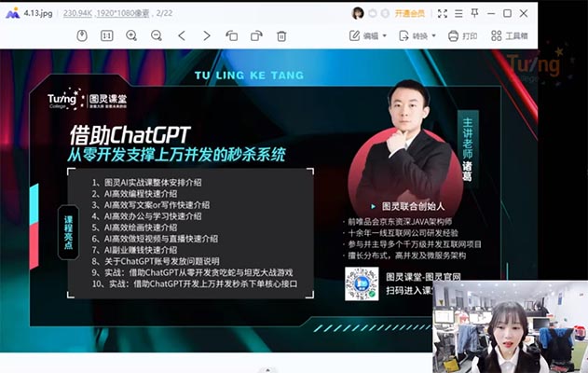Zoom out of the image
588x373 pixels.
click(x=157, y=36)
